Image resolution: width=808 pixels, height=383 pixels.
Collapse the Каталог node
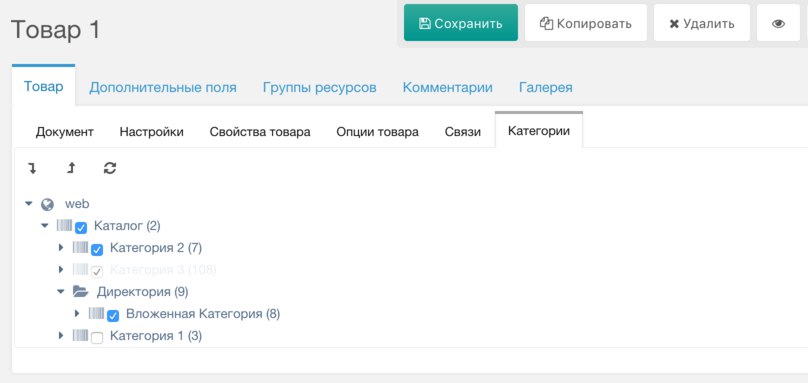45,225
